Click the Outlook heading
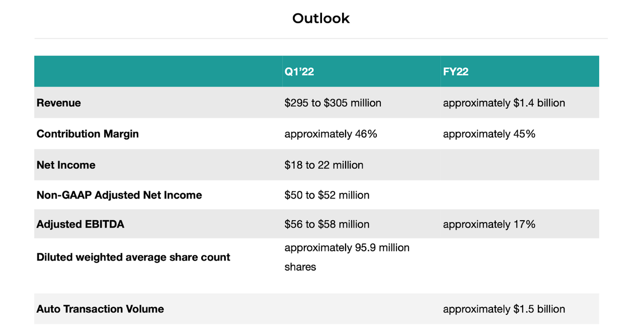 (321, 19)
